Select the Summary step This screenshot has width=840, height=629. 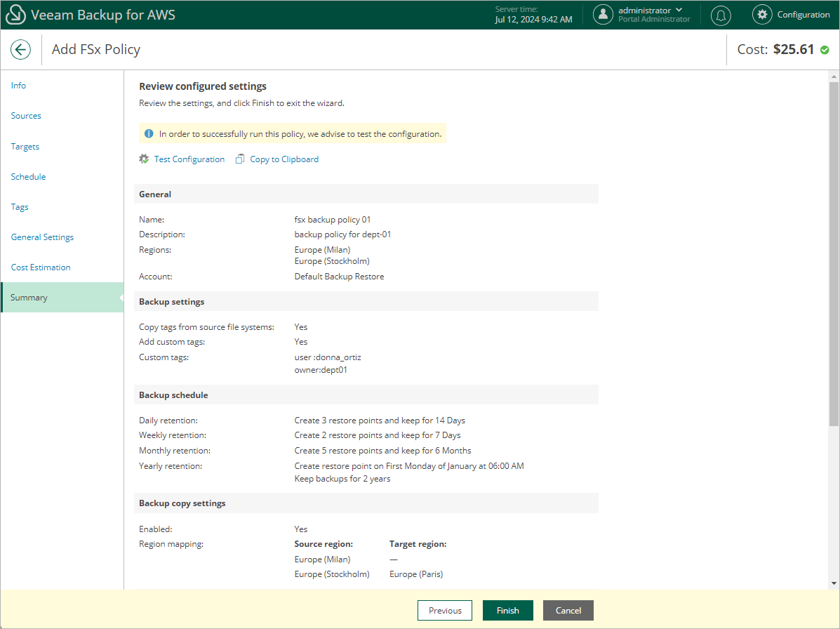click(x=62, y=298)
